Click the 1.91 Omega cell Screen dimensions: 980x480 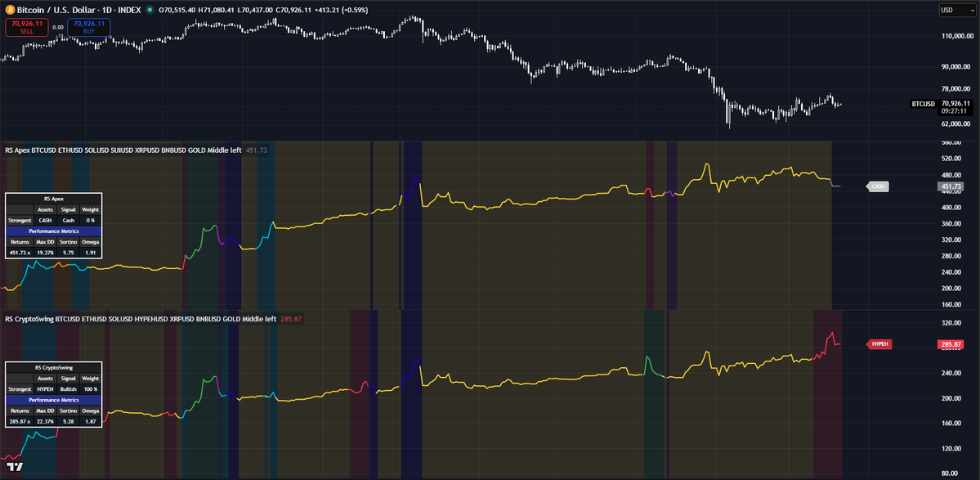[x=90, y=253]
